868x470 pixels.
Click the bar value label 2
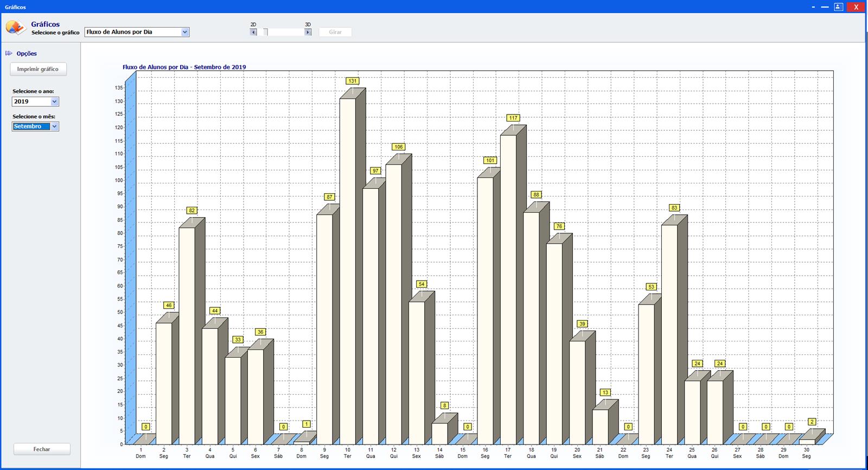click(812, 422)
